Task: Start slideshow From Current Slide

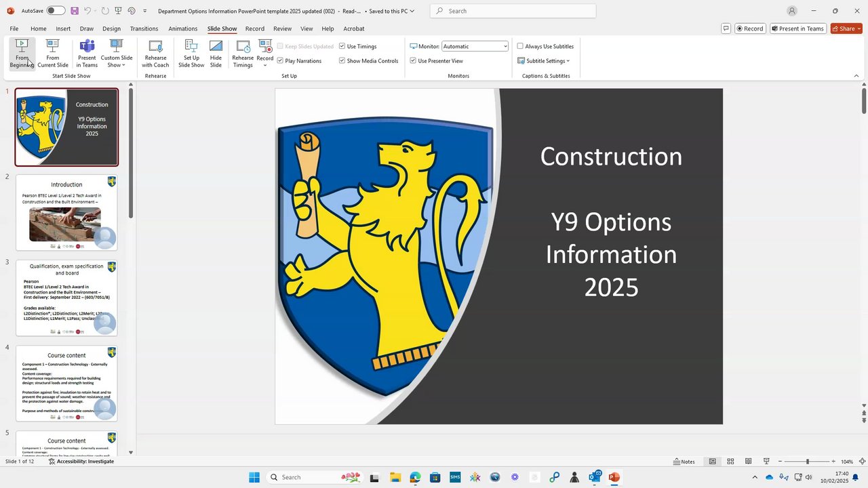Action: tap(53, 54)
